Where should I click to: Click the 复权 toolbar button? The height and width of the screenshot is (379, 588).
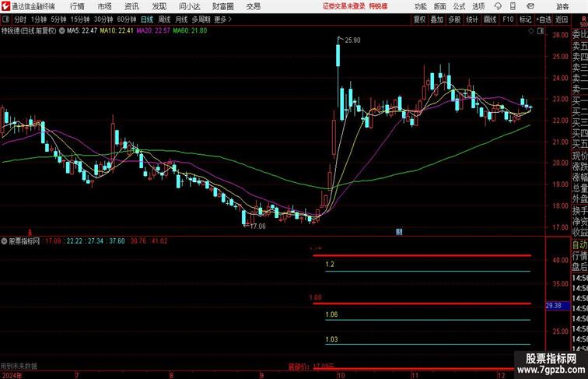point(420,19)
